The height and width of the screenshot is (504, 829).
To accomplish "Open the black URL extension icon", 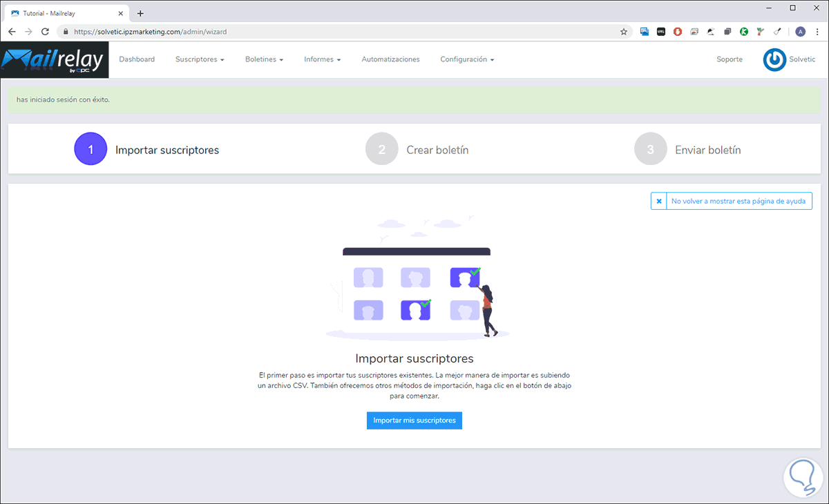I will (661, 32).
